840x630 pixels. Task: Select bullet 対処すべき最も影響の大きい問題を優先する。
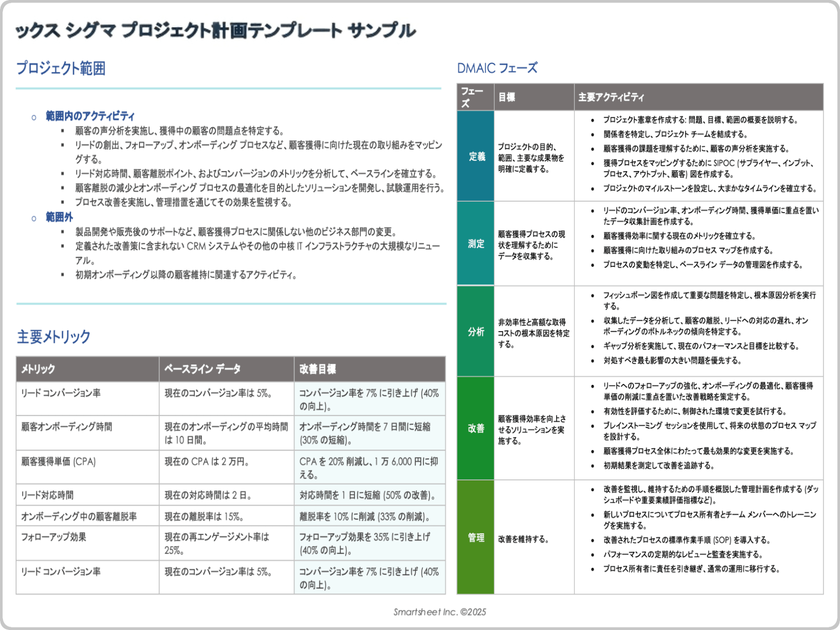pyautogui.click(x=672, y=360)
